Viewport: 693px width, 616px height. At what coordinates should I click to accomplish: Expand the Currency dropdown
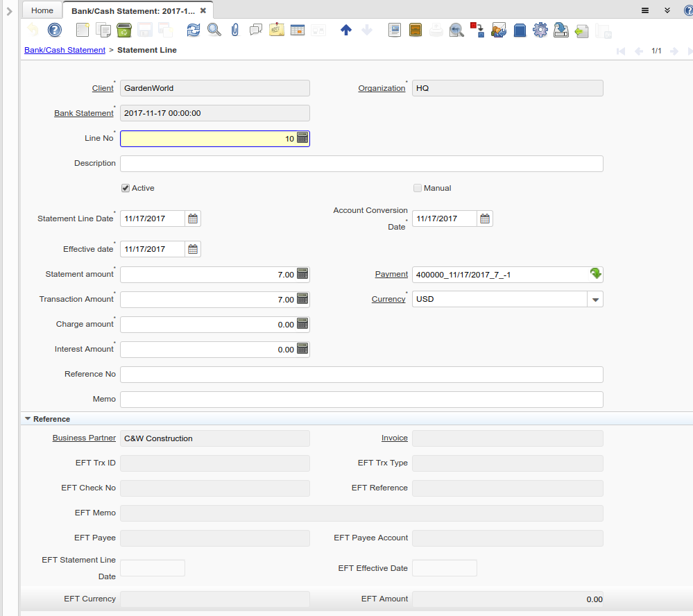594,300
